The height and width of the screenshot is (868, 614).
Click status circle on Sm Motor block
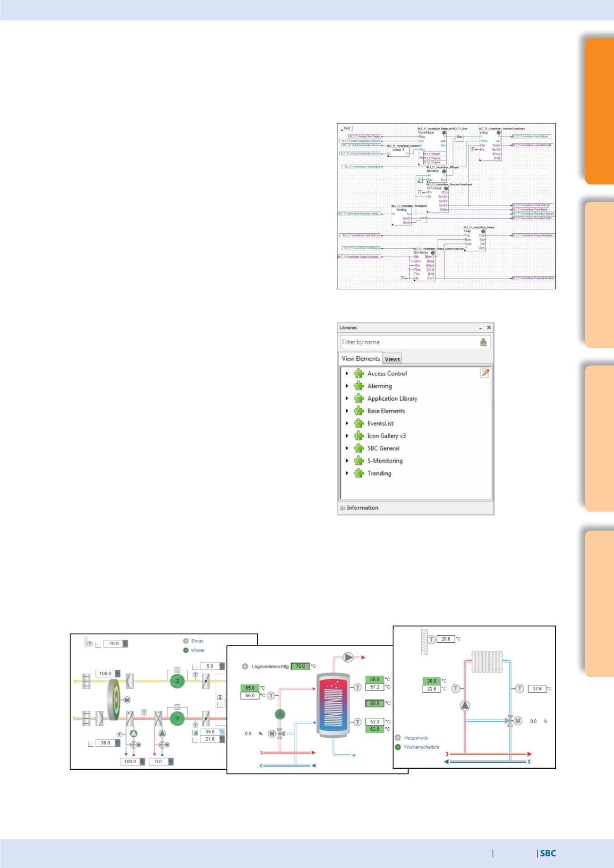(433, 253)
